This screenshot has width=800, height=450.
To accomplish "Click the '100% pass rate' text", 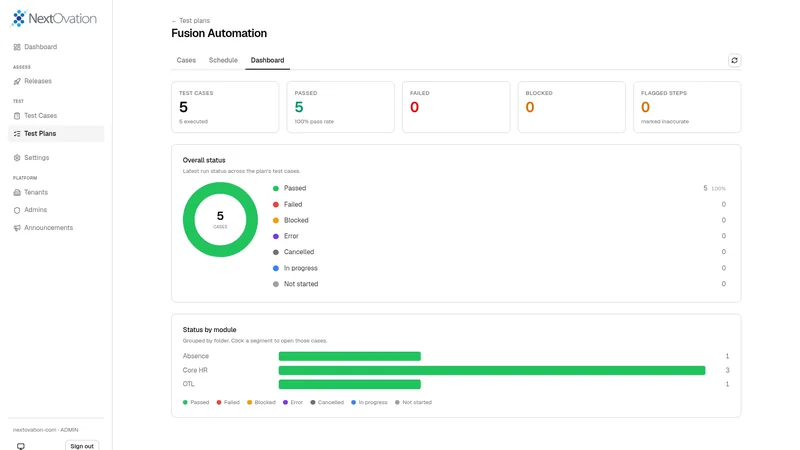I will pyautogui.click(x=314, y=121).
